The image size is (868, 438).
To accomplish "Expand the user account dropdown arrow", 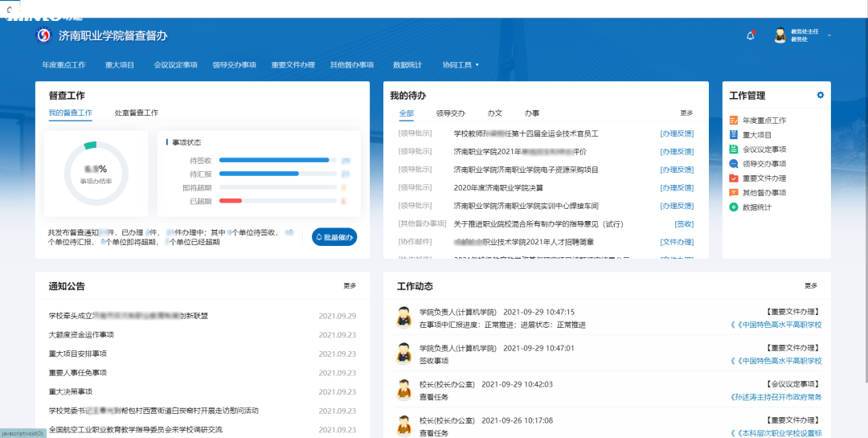I will 829,35.
